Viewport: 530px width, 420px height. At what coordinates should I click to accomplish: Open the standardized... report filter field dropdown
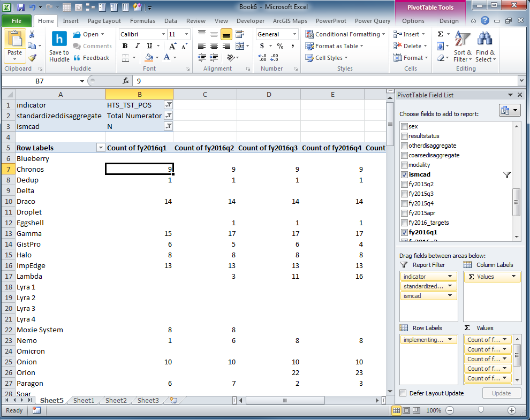[x=450, y=286]
